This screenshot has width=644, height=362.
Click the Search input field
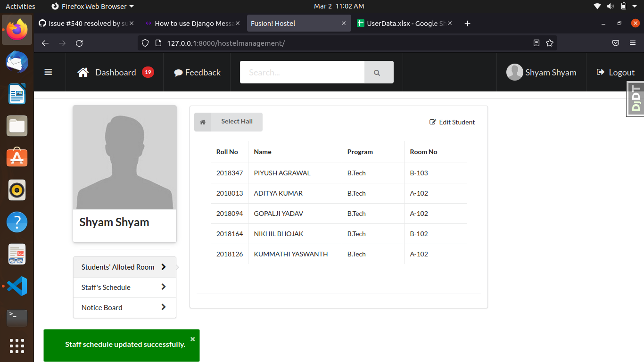point(302,72)
